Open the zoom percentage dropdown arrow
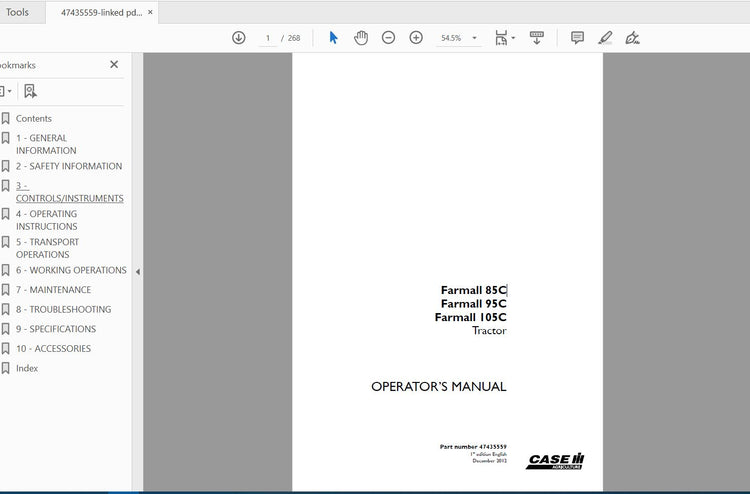Image resolution: width=750 pixels, height=494 pixels. tap(474, 38)
